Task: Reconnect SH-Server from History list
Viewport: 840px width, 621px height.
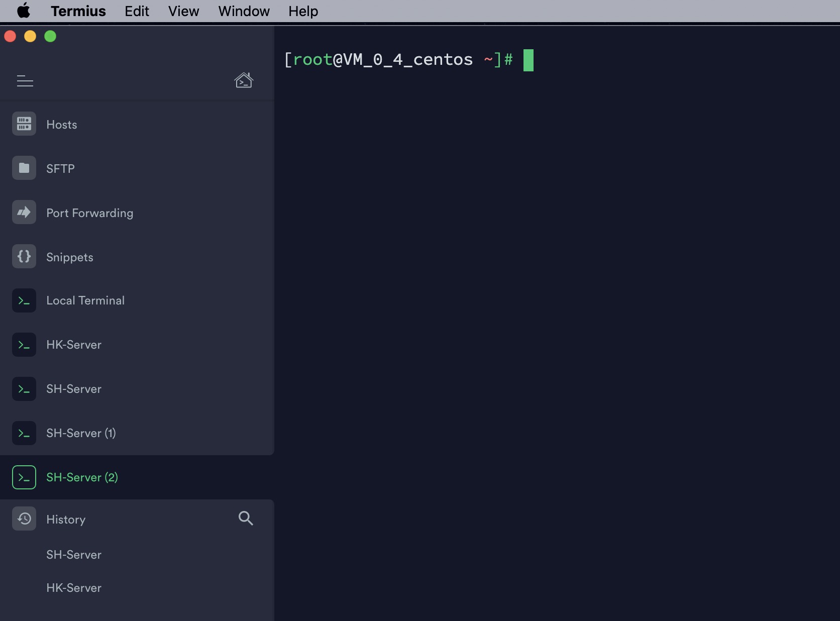Action: click(74, 555)
